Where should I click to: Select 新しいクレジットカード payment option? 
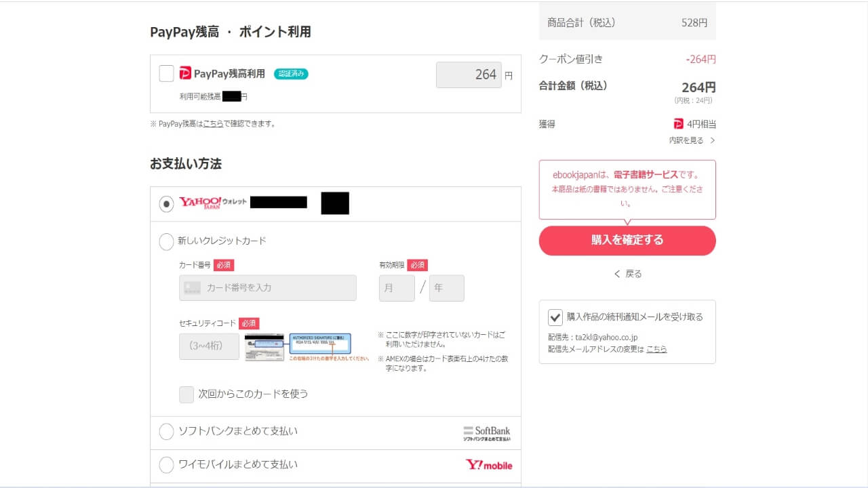click(x=166, y=241)
